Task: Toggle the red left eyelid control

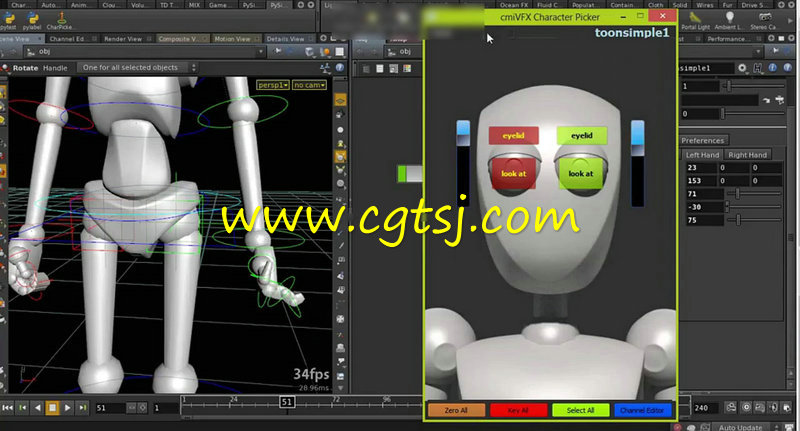Action: (513, 136)
